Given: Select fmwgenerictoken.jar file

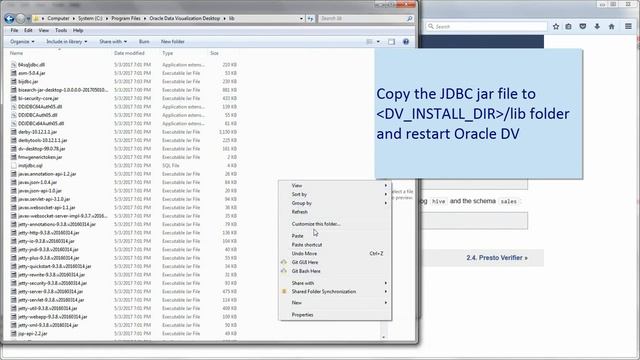Looking at the screenshot, I should tap(40, 157).
